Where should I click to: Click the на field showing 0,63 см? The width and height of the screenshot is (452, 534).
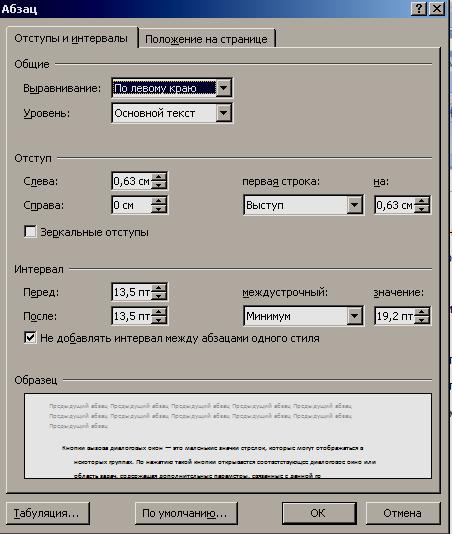(x=395, y=205)
